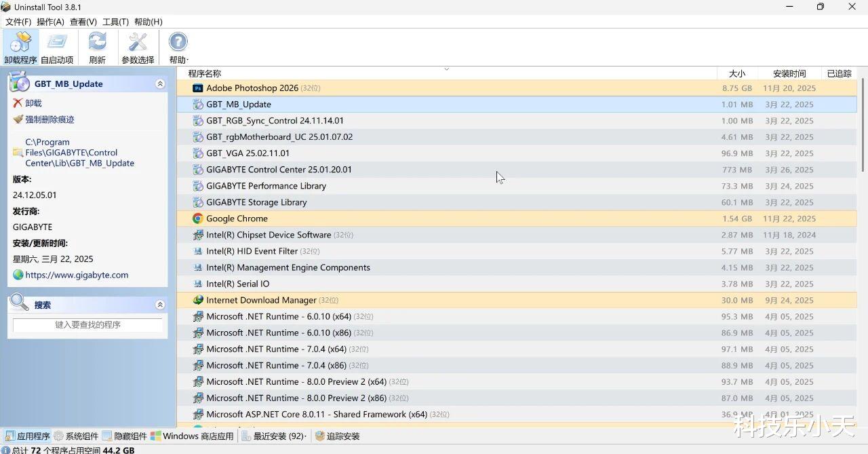
Task: Click the Intel(R) HID Event Filter icon
Action: [x=198, y=251]
